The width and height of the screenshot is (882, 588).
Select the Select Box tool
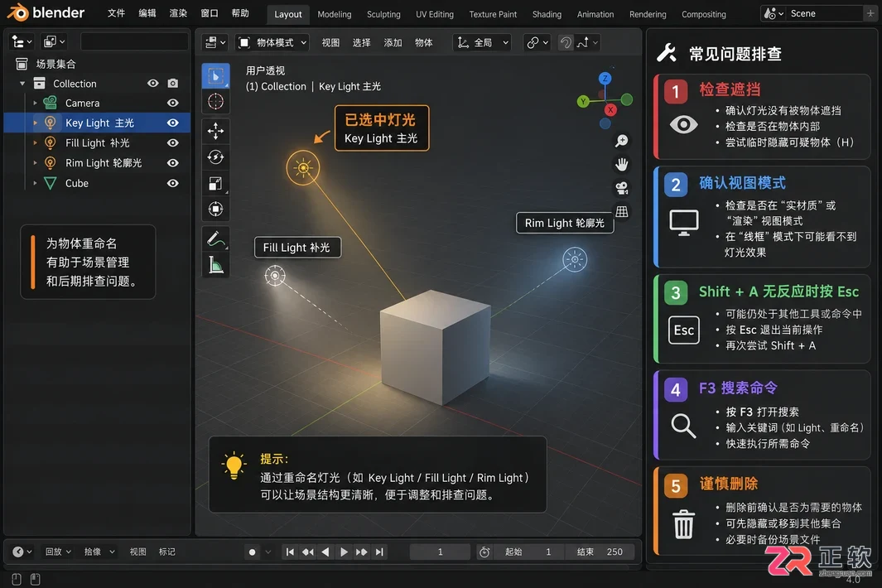click(x=215, y=76)
